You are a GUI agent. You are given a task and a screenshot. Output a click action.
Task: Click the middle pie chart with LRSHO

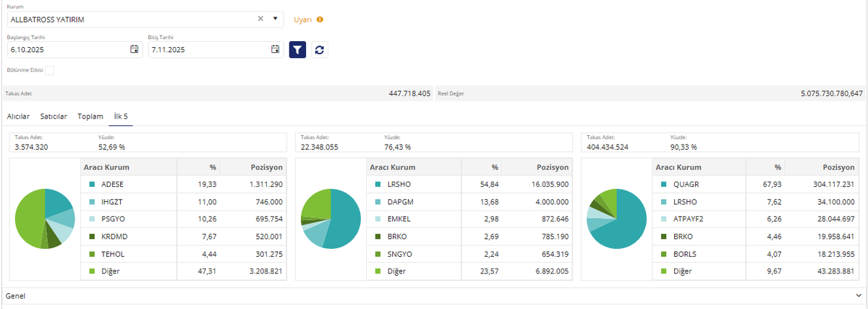pos(331,219)
